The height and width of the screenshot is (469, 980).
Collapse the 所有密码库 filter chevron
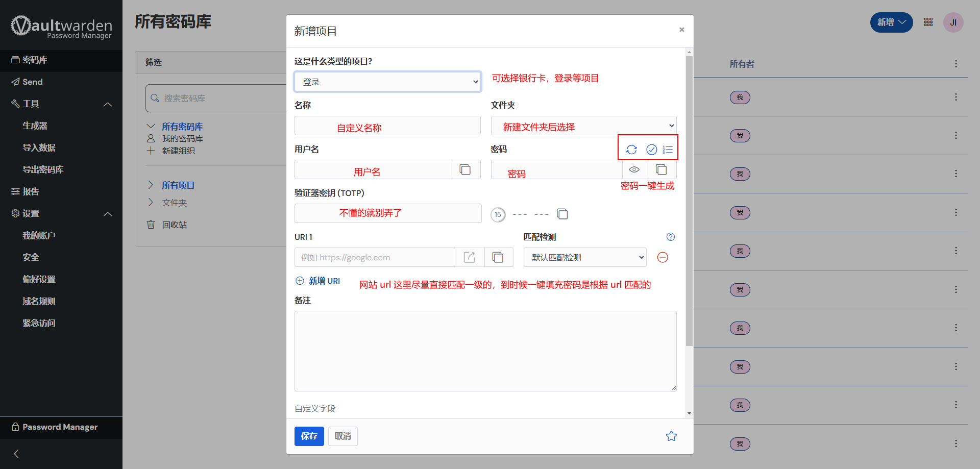151,126
